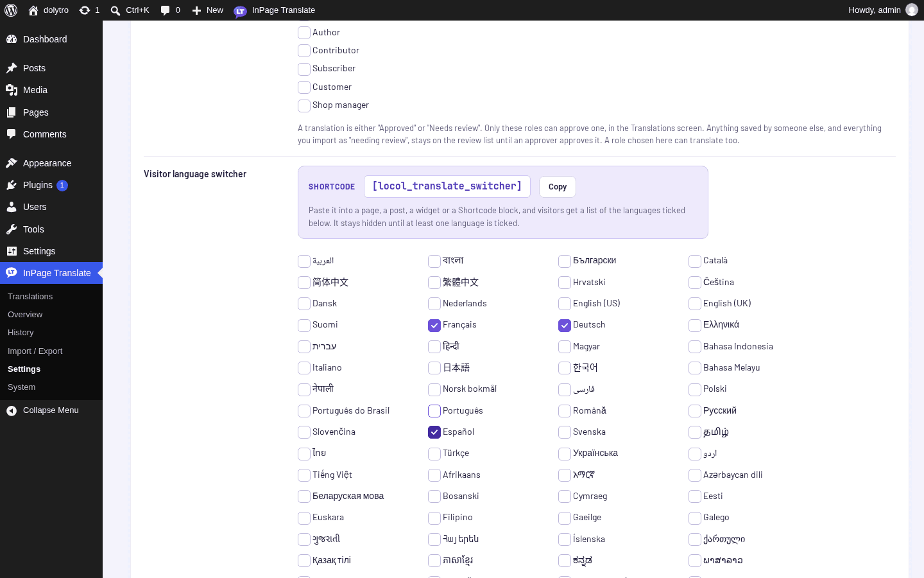Viewport: 924px width, 578px height.
Task: Select the locol_translate_switcher shortcode field
Action: 447,186
